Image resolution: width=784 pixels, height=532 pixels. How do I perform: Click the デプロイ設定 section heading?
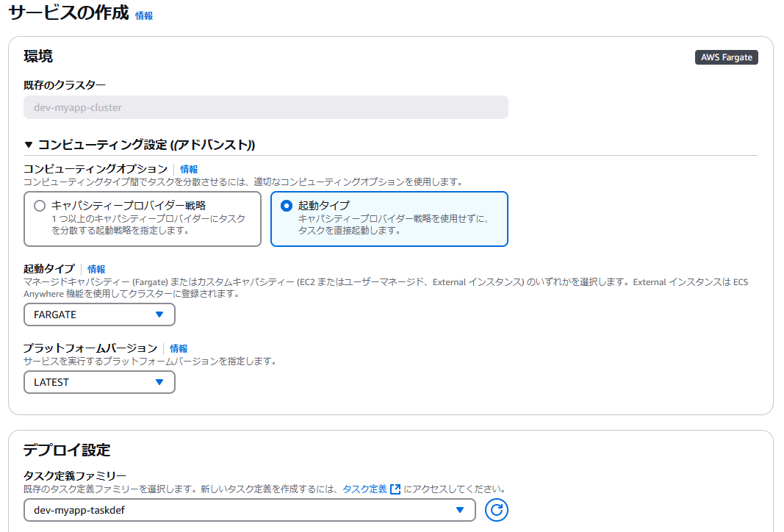[x=67, y=450]
